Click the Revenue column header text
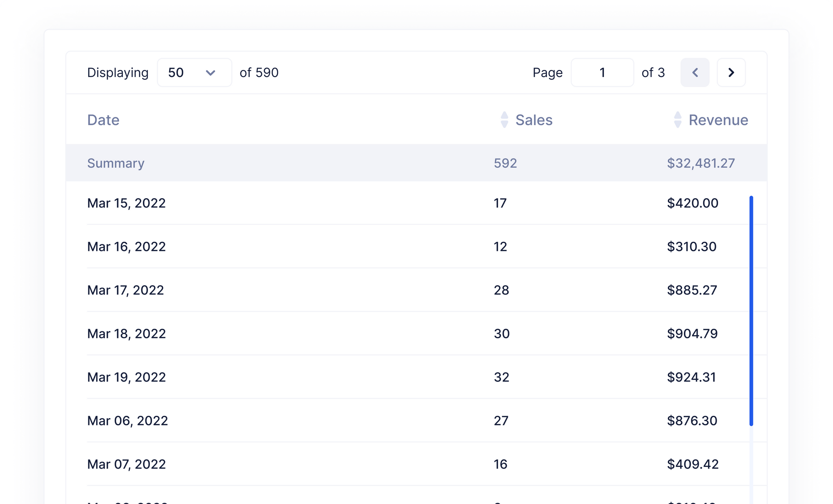 click(x=718, y=120)
